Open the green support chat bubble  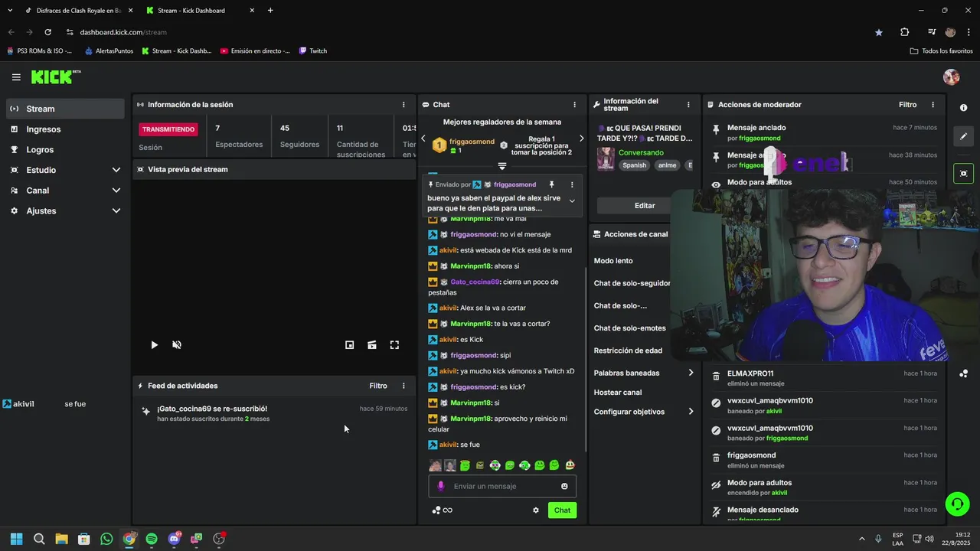pos(957,504)
